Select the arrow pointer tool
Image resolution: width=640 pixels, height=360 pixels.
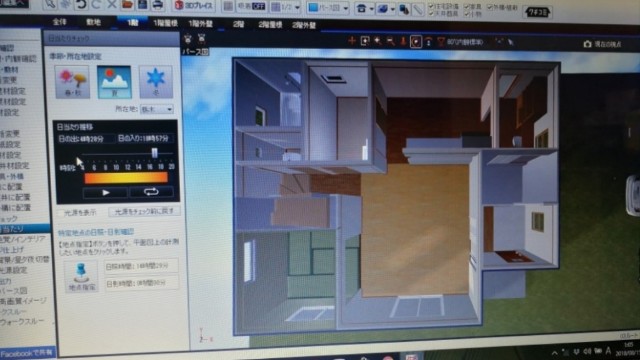coord(50,5)
